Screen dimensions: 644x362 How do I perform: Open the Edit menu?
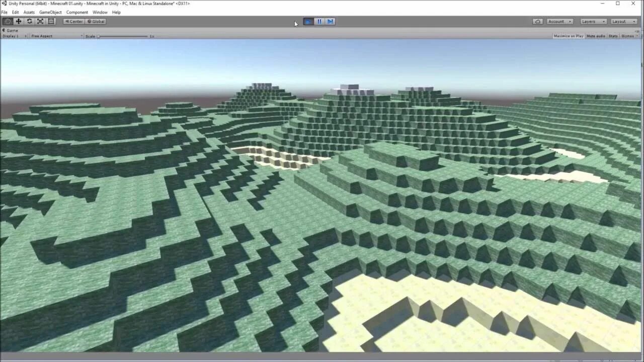(16, 12)
